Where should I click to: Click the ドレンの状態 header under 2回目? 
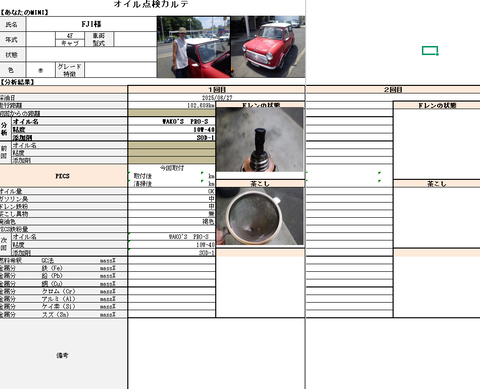pyautogui.click(x=437, y=105)
